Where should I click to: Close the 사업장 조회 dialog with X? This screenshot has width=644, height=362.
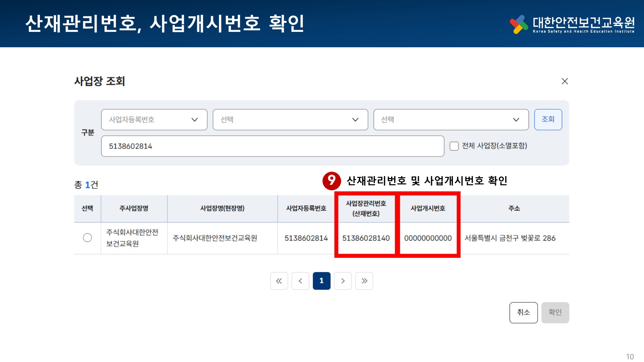(565, 81)
